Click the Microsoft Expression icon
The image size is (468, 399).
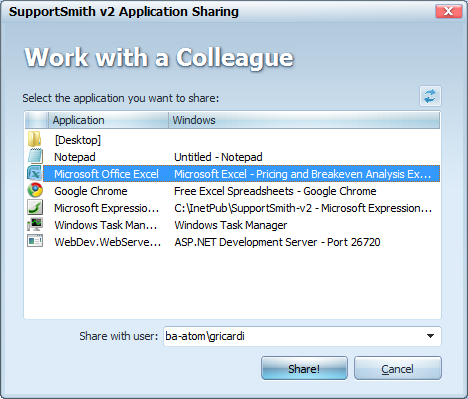35,207
